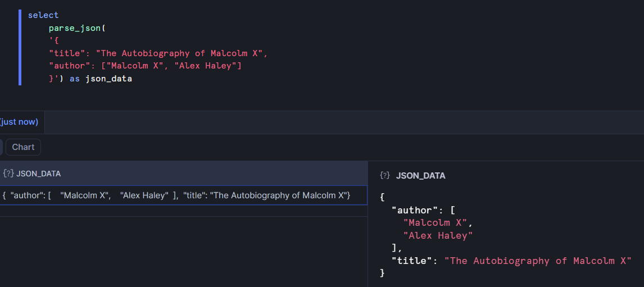Click the 'select' keyword in the editor
The width and height of the screenshot is (644, 287).
click(43, 15)
